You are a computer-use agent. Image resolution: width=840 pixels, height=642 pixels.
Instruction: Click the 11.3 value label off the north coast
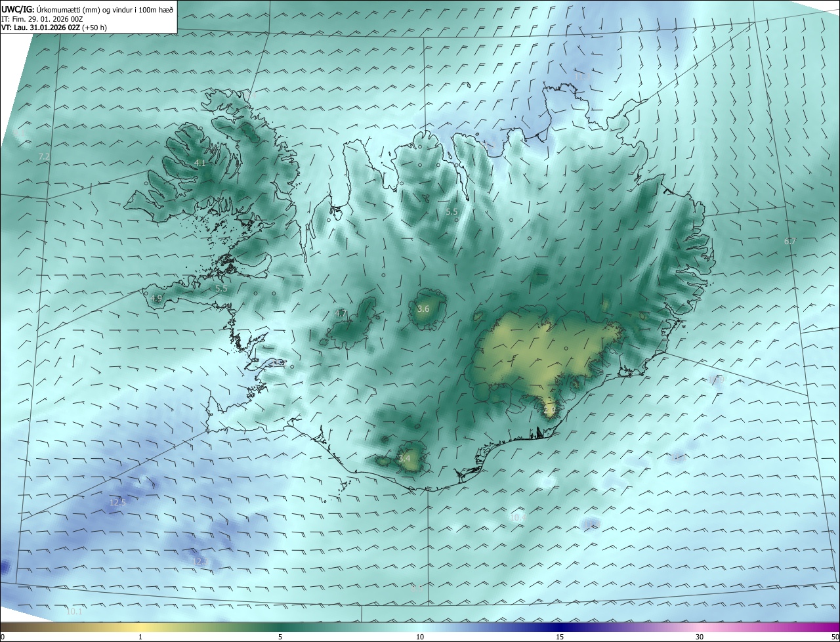tap(582, 76)
